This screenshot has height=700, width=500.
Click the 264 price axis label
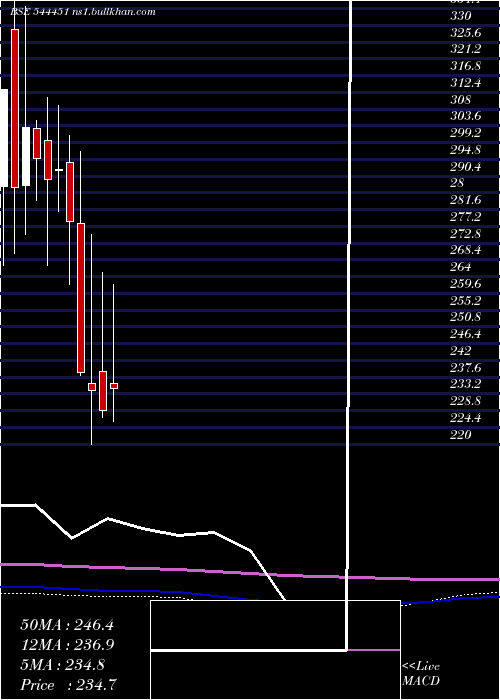tap(461, 267)
